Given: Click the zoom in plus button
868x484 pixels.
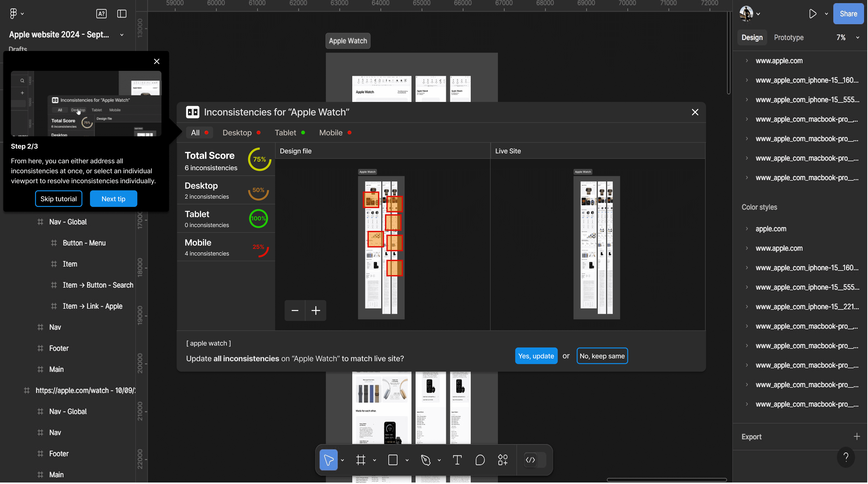Looking at the screenshot, I should [316, 310].
